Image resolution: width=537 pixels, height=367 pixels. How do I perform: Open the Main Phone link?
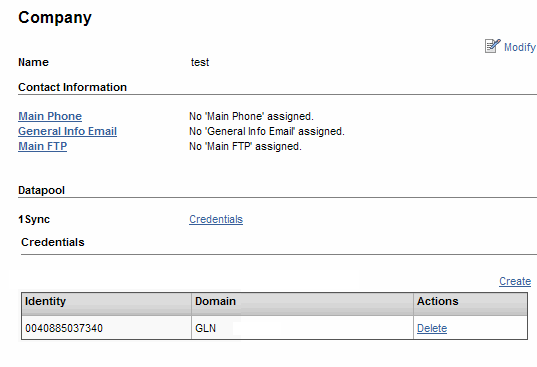point(50,116)
